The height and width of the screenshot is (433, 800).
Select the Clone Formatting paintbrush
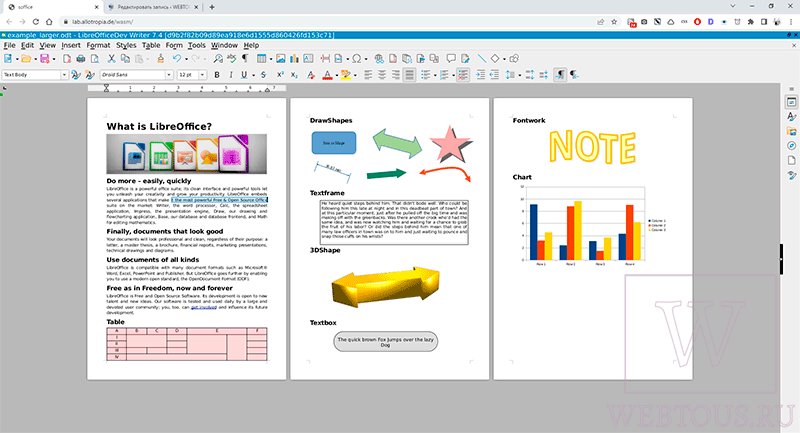point(160,59)
